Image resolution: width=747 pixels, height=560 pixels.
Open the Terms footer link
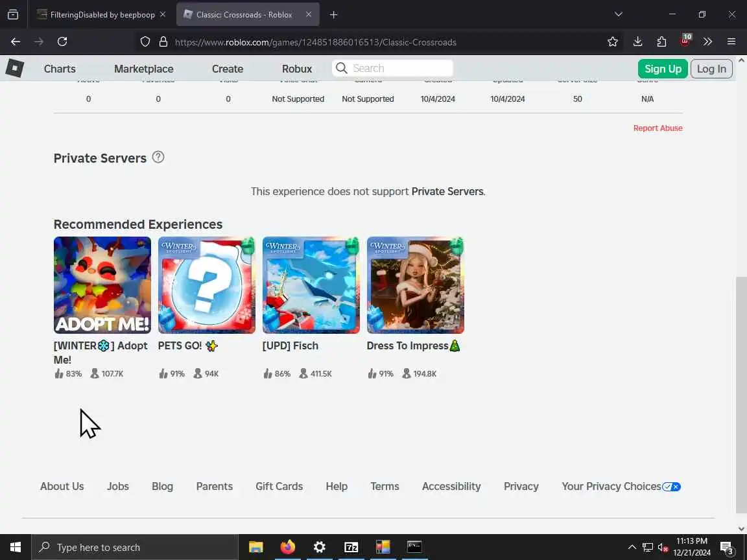pos(385,486)
